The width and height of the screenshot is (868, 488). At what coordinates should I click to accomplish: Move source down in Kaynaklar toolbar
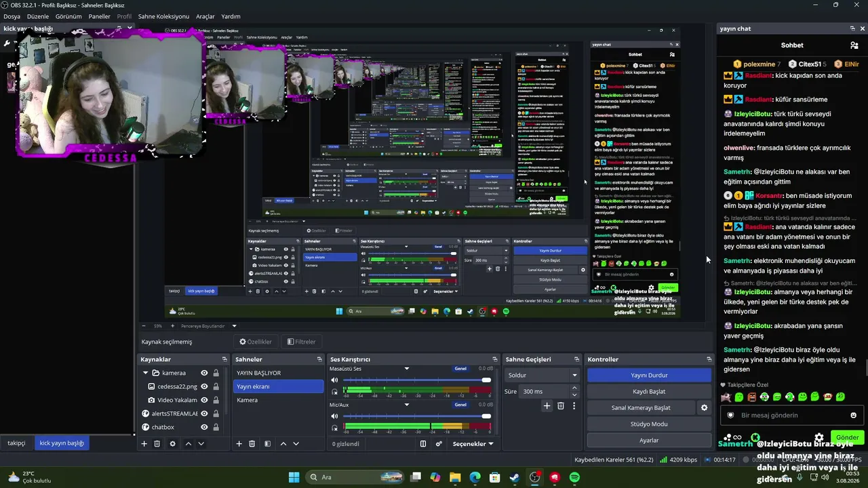[x=201, y=444]
